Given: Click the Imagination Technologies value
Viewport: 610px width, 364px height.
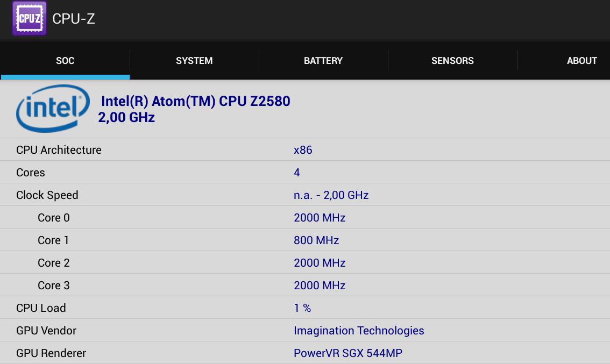Looking at the screenshot, I should pos(359,331).
